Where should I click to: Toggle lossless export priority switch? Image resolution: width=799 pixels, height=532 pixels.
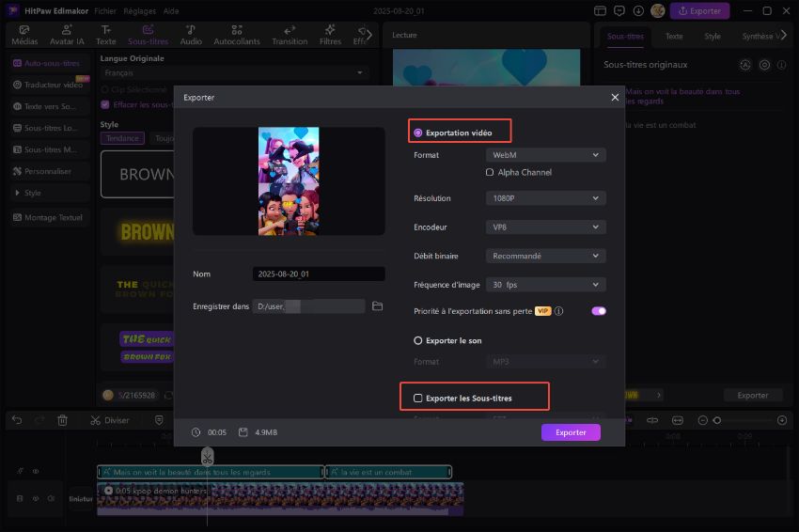point(598,311)
